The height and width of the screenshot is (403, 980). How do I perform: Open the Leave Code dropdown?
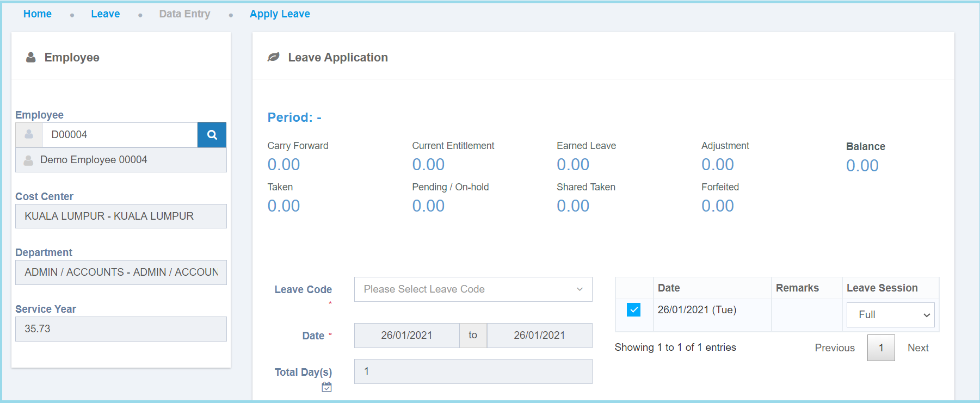pos(473,289)
